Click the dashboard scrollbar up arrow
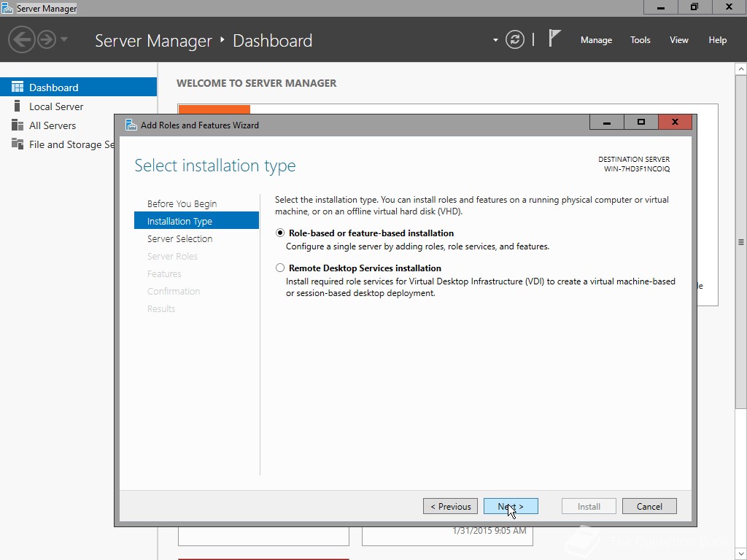The image size is (747, 560). point(741,69)
